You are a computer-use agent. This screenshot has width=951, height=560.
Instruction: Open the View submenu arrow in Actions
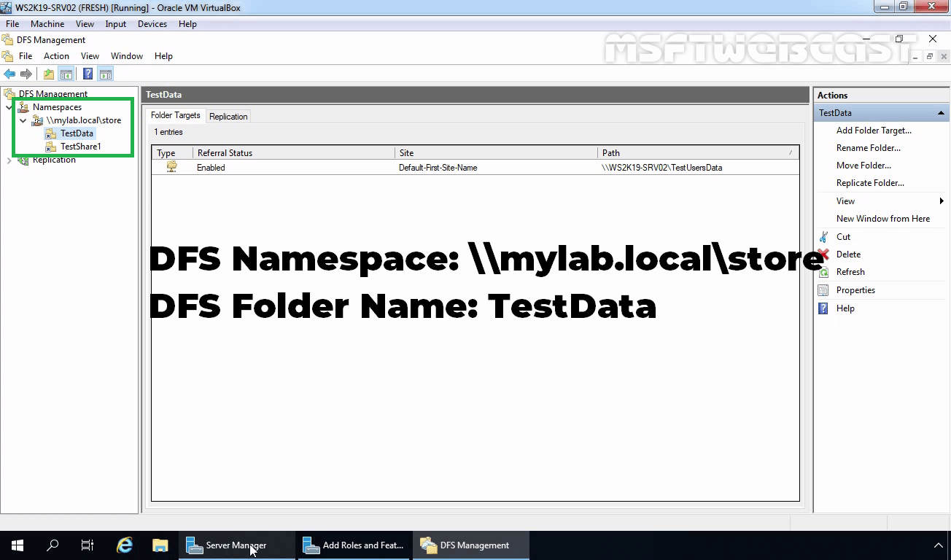[942, 201]
